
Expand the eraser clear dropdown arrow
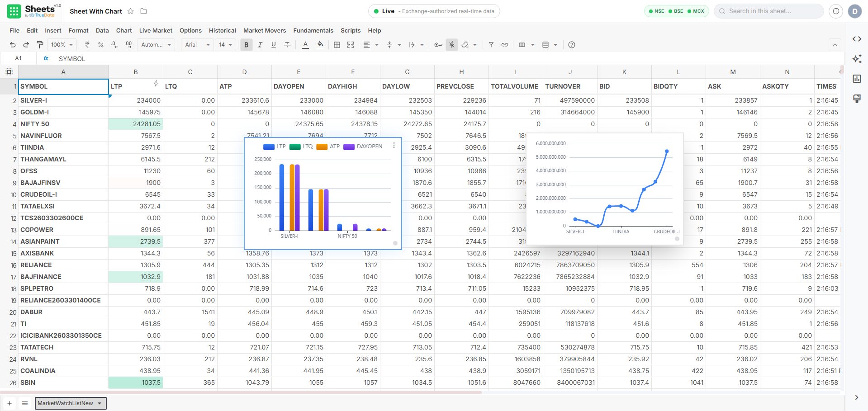pyautogui.click(x=475, y=45)
